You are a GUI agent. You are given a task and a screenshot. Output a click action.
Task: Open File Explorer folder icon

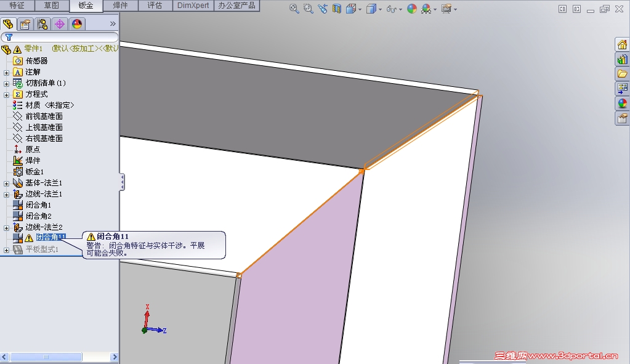click(623, 74)
